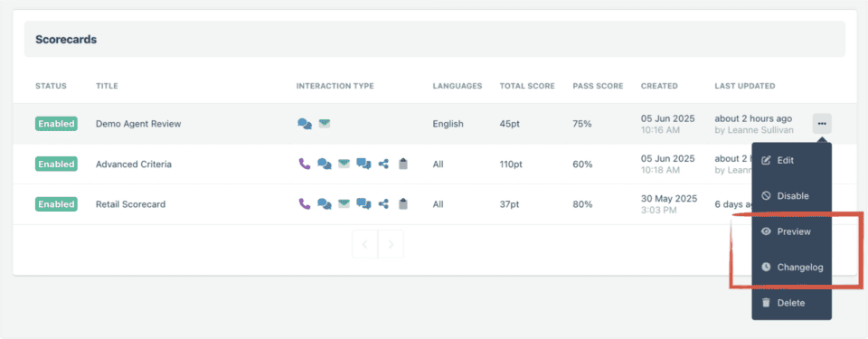Choose Disable from the actions menu
This screenshot has width=868, height=339.
[x=792, y=195]
